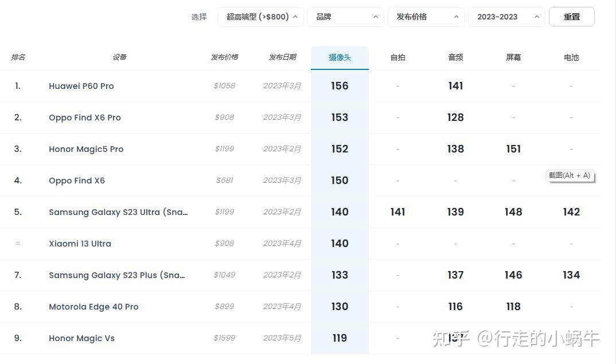Open the 超高端型 (>$800) segment dropdown
Screen dimensions: 616x364
pyautogui.click(x=260, y=17)
